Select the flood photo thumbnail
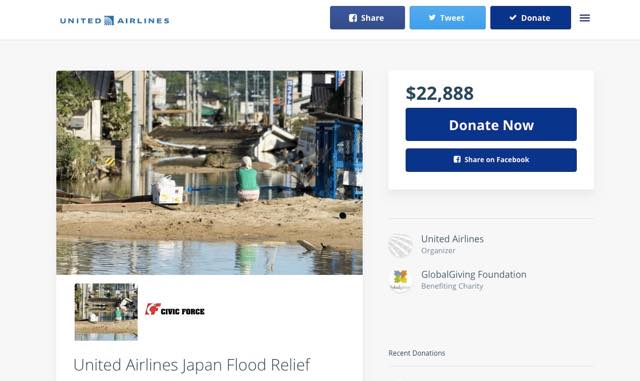640x381 pixels. point(106,312)
